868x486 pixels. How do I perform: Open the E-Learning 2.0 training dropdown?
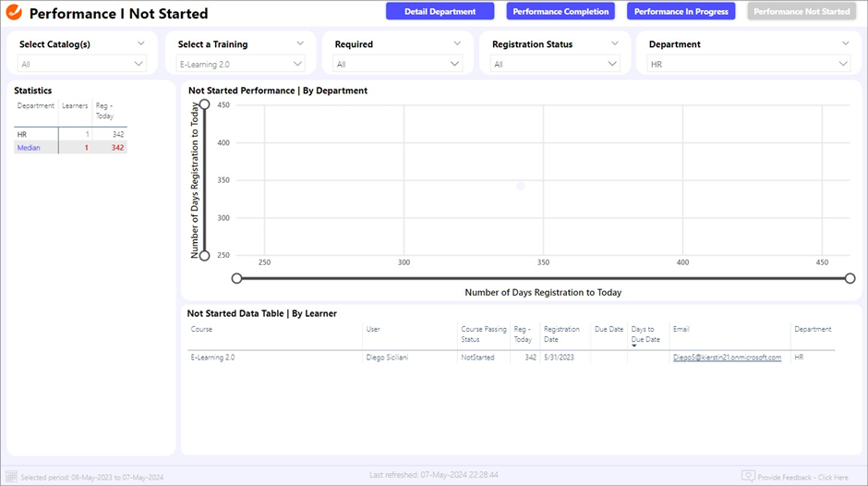pos(240,64)
